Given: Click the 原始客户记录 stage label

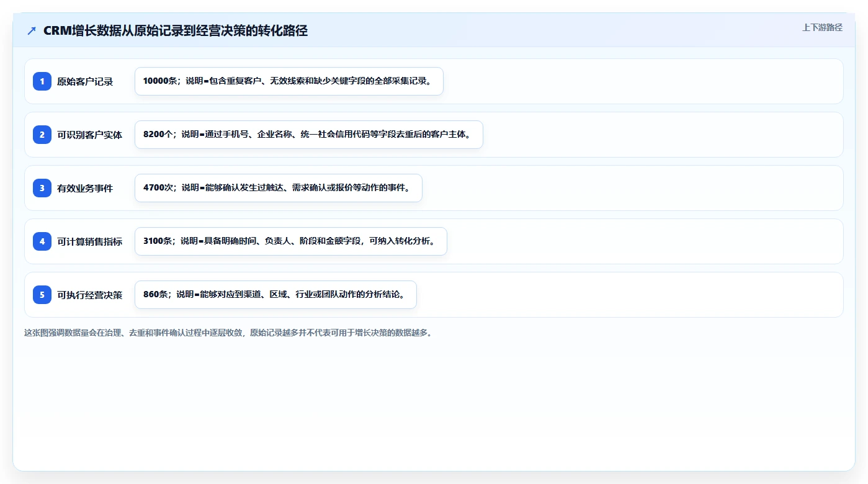Looking at the screenshot, I should (85, 81).
